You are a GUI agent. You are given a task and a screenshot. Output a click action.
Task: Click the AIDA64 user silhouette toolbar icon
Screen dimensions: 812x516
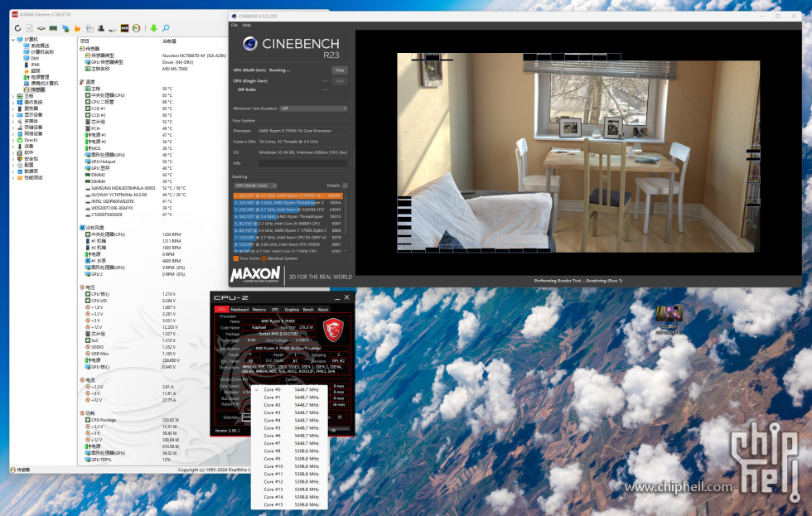click(x=101, y=28)
